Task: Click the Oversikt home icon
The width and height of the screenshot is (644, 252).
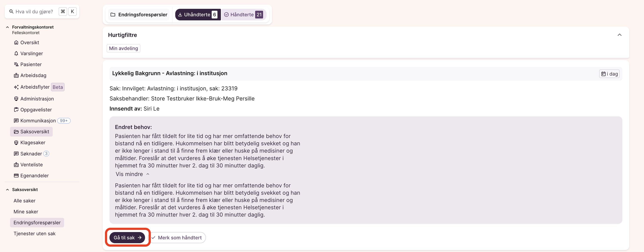Action: point(16,43)
